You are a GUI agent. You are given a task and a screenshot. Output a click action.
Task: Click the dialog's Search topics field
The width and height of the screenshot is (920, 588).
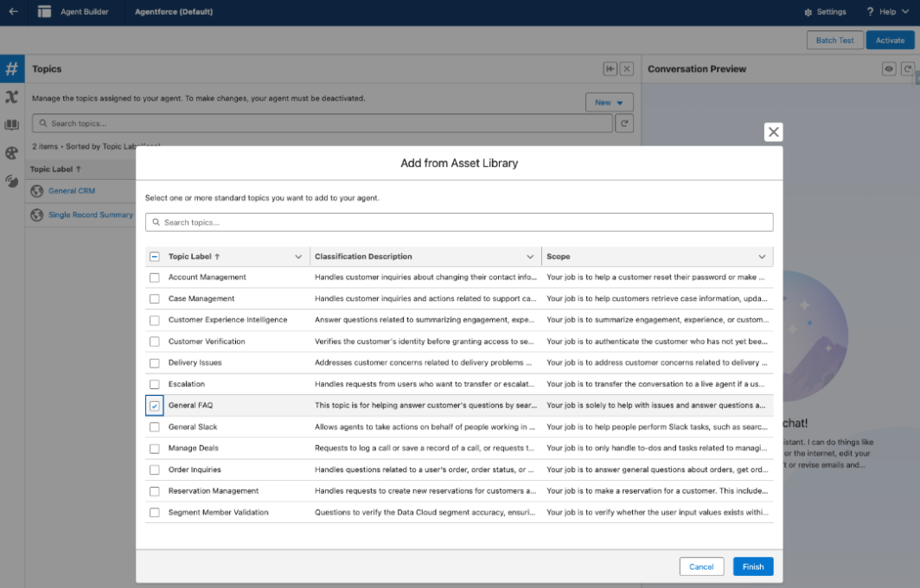pyautogui.click(x=459, y=222)
